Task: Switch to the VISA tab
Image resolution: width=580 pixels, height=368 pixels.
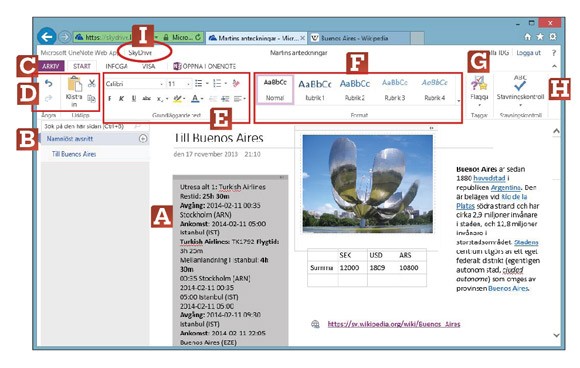Action: (x=149, y=66)
